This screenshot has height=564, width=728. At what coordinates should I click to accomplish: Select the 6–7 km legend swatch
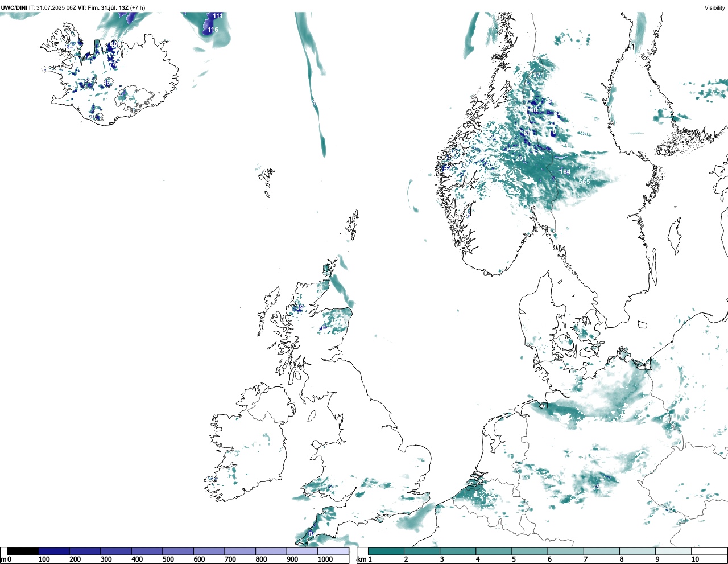pos(565,551)
